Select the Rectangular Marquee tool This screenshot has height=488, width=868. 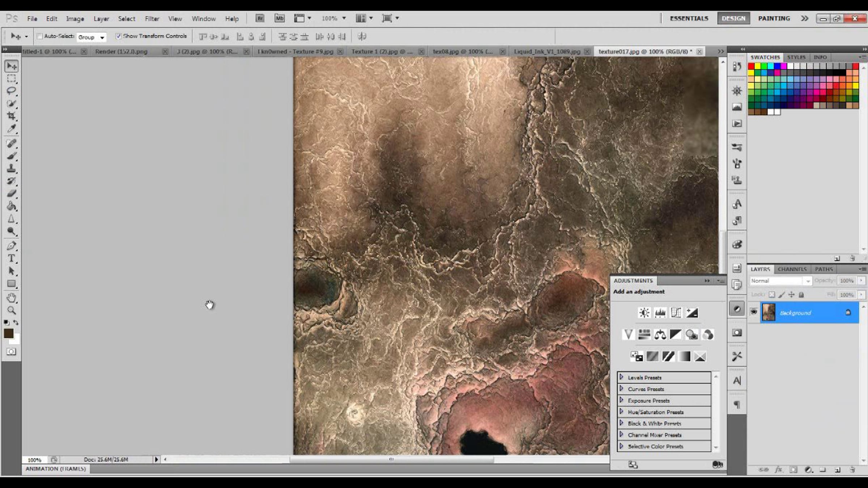(11, 78)
